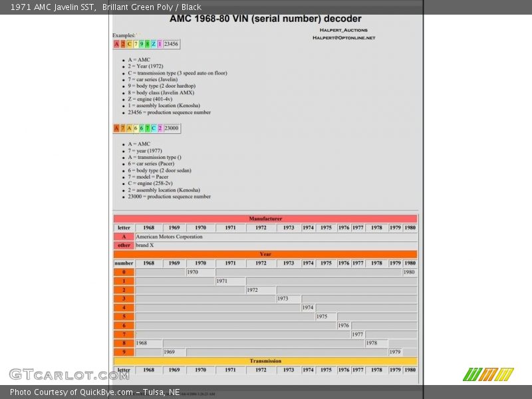Screen dimensions: 532x399
Task: Select the line '7 = year (1977)'
Action: click(x=145, y=151)
